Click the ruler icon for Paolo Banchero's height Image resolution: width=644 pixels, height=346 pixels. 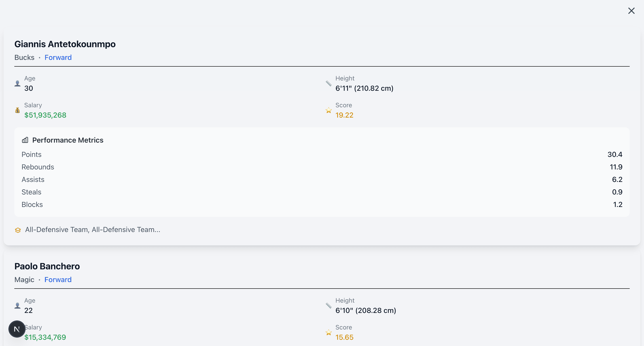click(x=328, y=306)
